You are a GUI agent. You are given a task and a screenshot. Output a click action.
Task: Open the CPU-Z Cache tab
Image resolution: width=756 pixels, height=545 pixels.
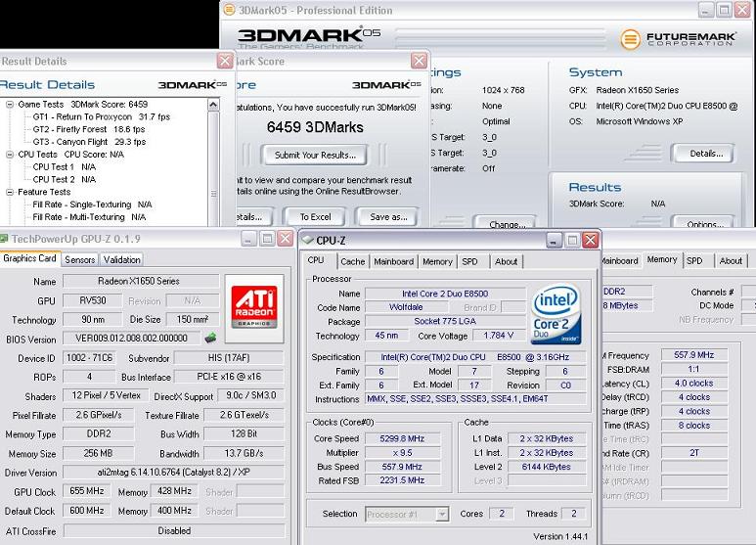pyautogui.click(x=353, y=261)
